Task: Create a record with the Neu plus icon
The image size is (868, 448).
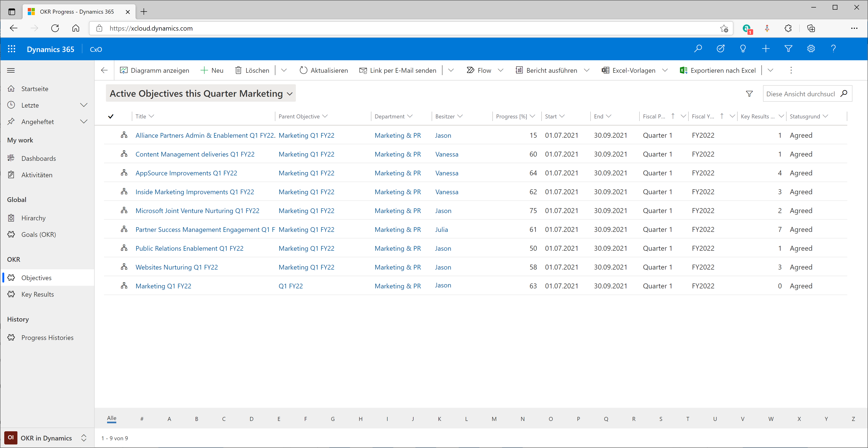Action: 205,70
